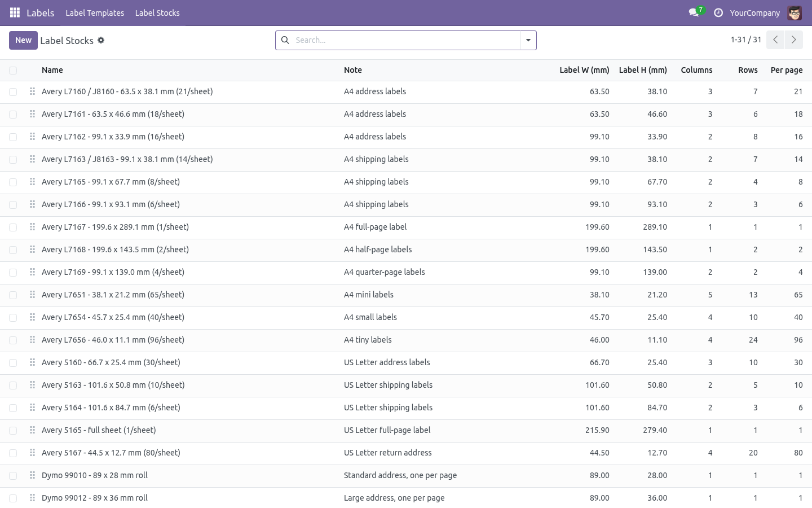
Task: Open the Label Stocks menu item
Action: click(157, 12)
